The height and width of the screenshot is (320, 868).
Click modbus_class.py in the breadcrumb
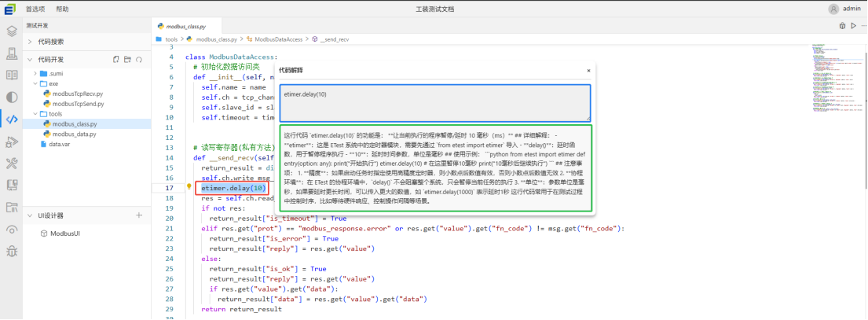tap(216, 39)
